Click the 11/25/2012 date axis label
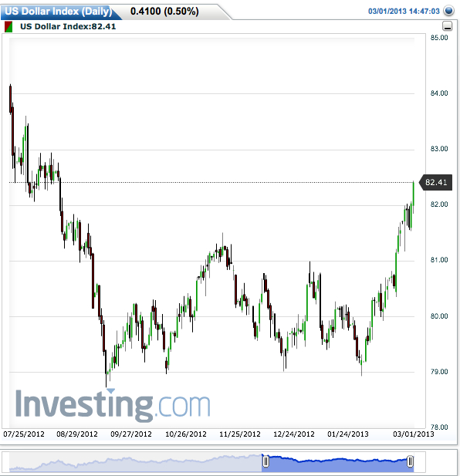The height and width of the screenshot is (476, 460). click(240, 434)
